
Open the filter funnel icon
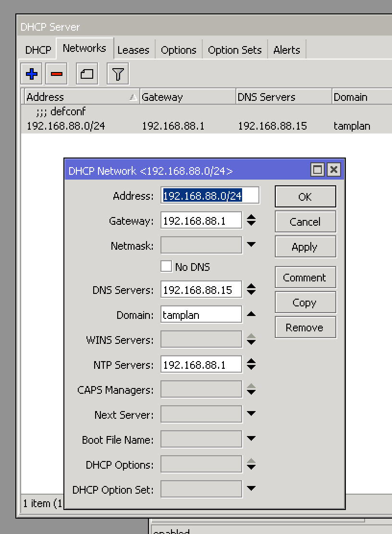tap(118, 73)
